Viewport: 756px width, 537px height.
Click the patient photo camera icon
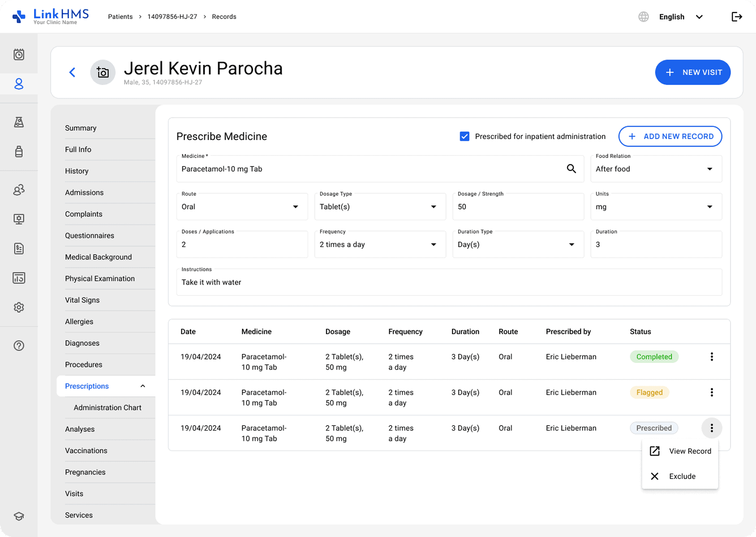(x=103, y=72)
